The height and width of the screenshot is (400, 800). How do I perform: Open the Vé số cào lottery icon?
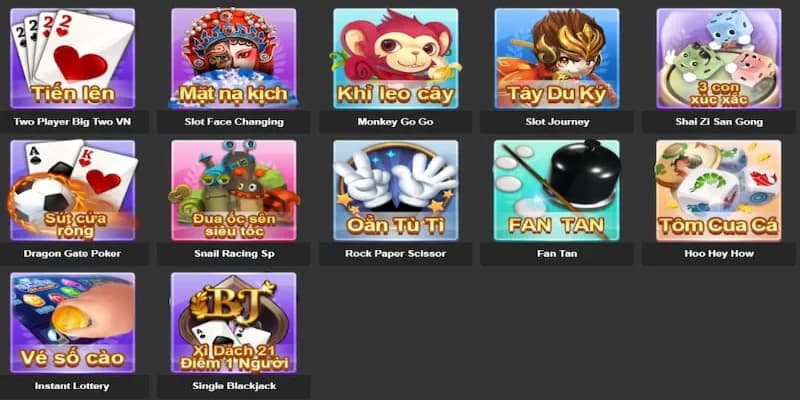pyautogui.click(x=72, y=322)
